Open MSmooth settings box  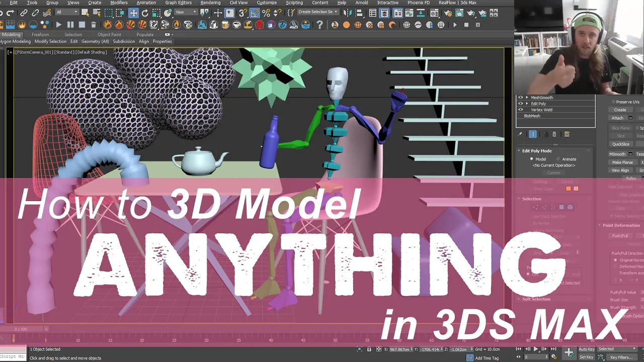(x=630, y=154)
